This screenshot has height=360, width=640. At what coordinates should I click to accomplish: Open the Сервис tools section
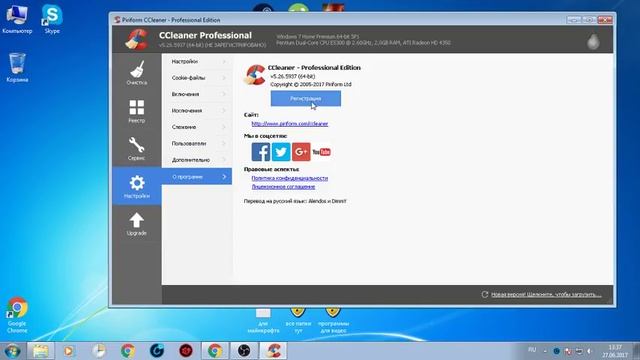tap(137, 149)
